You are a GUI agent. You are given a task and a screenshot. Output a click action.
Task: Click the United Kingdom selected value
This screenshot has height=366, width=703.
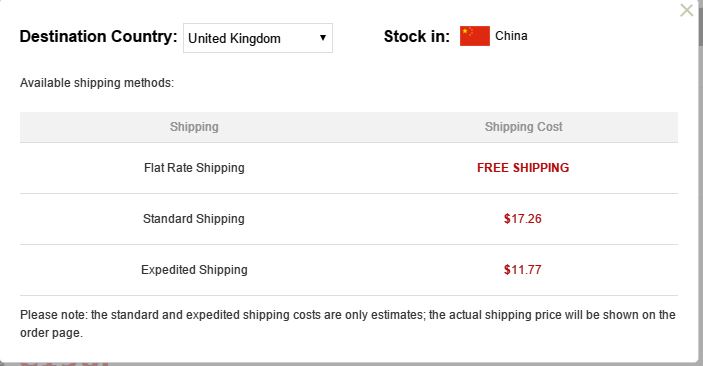[x=234, y=39]
